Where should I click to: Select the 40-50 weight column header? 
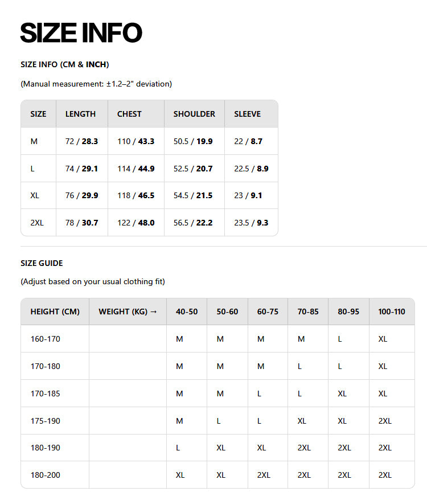point(187,312)
